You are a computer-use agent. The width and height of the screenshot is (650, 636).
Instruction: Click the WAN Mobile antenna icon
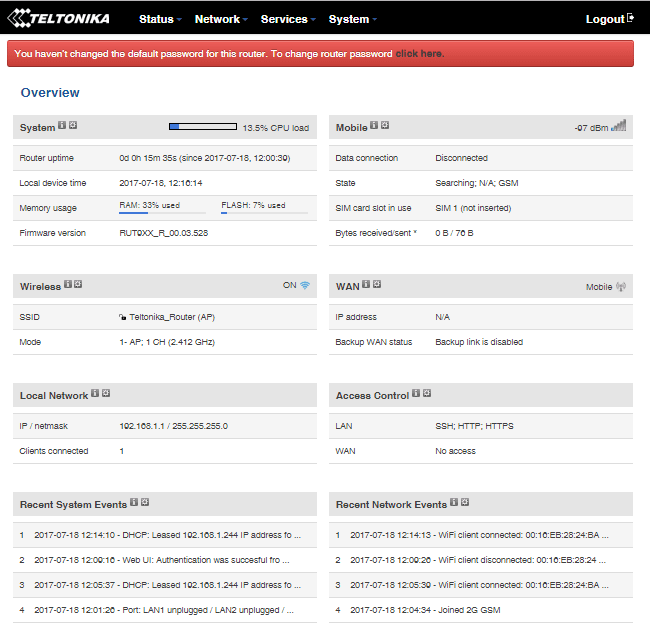click(x=621, y=287)
